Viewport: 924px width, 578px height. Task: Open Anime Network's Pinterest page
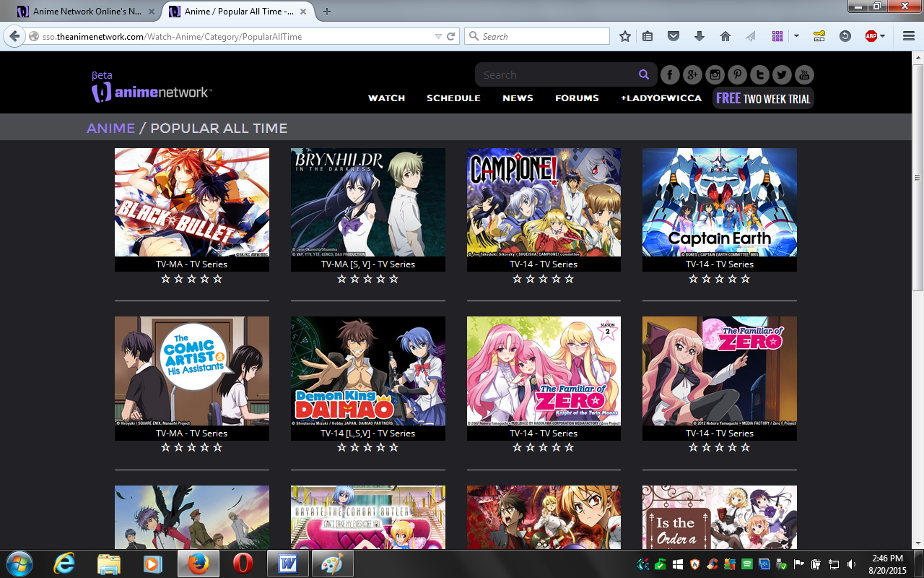(x=738, y=74)
